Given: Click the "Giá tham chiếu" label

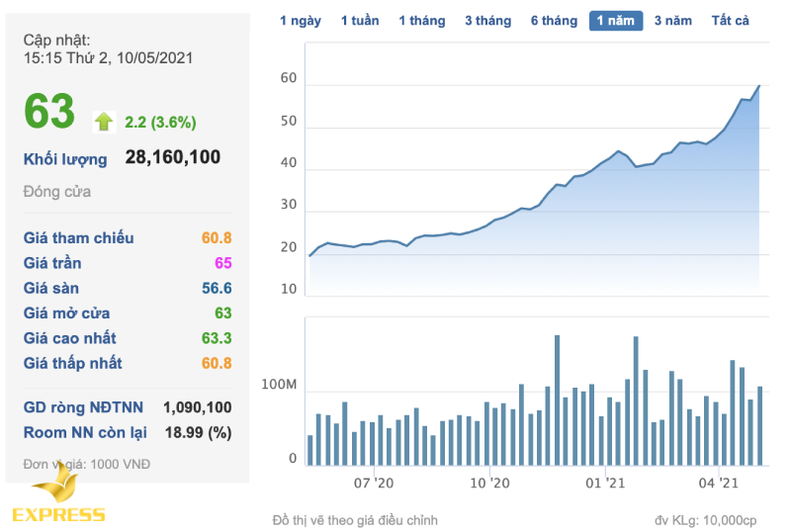Looking at the screenshot, I should [x=78, y=238].
